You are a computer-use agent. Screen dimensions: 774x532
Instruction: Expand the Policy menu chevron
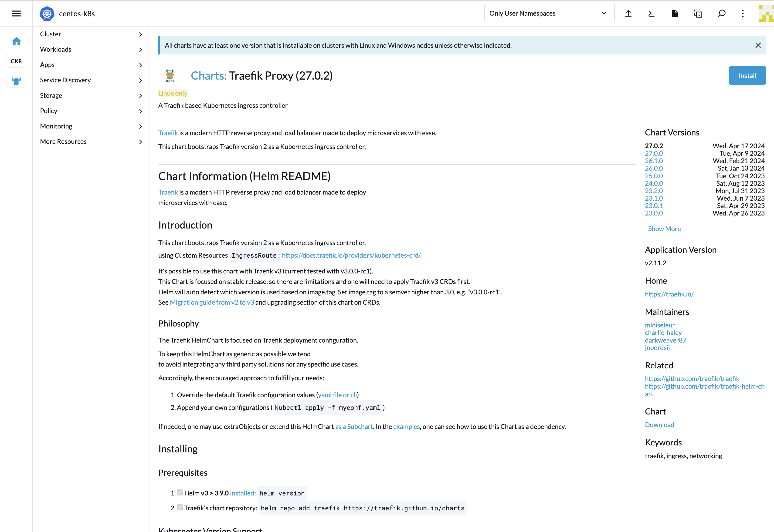(x=140, y=111)
